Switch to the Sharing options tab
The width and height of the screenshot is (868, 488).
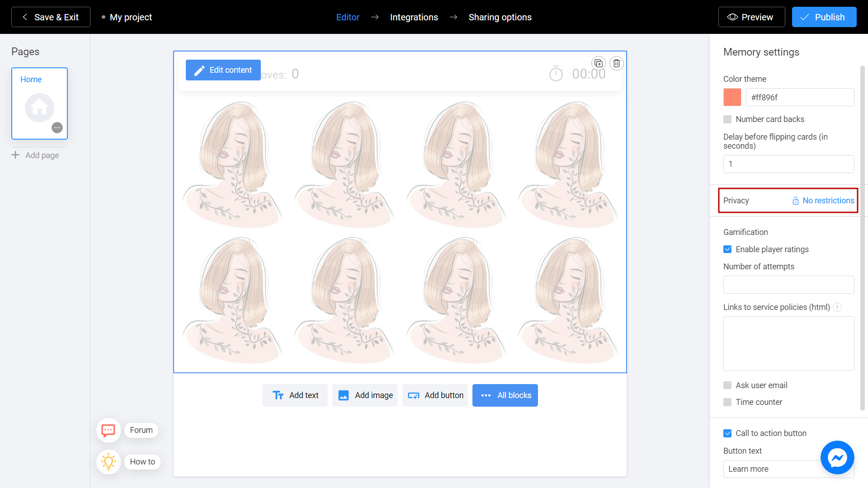tap(500, 17)
